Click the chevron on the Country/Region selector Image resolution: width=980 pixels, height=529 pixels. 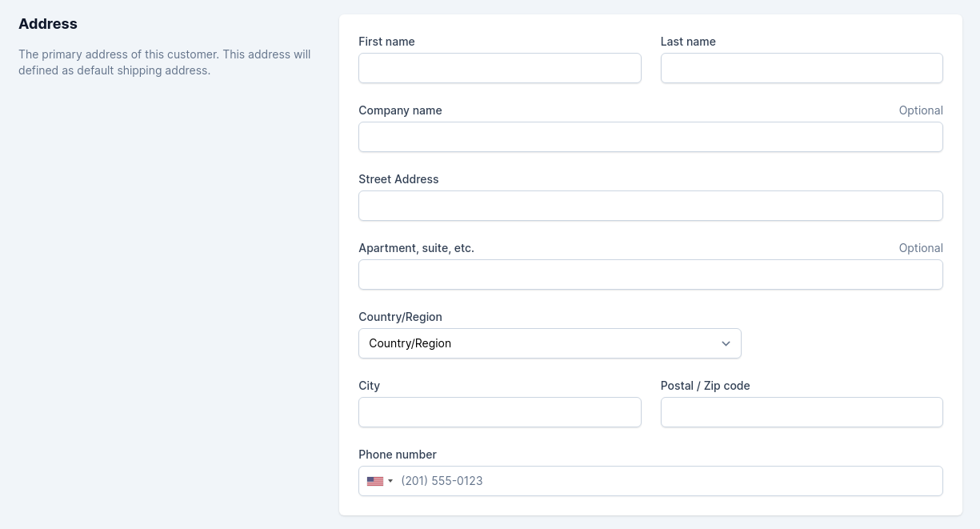[x=726, y=343]
